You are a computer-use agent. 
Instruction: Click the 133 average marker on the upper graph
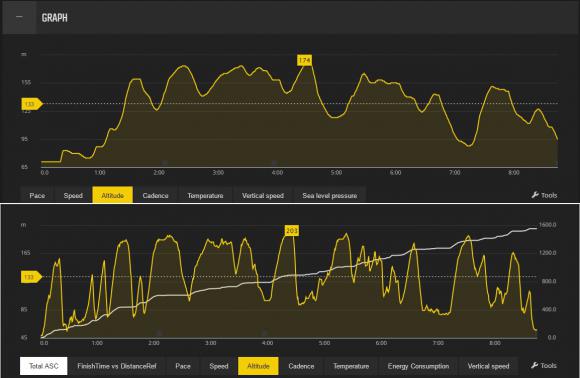(x=31, y=104)
